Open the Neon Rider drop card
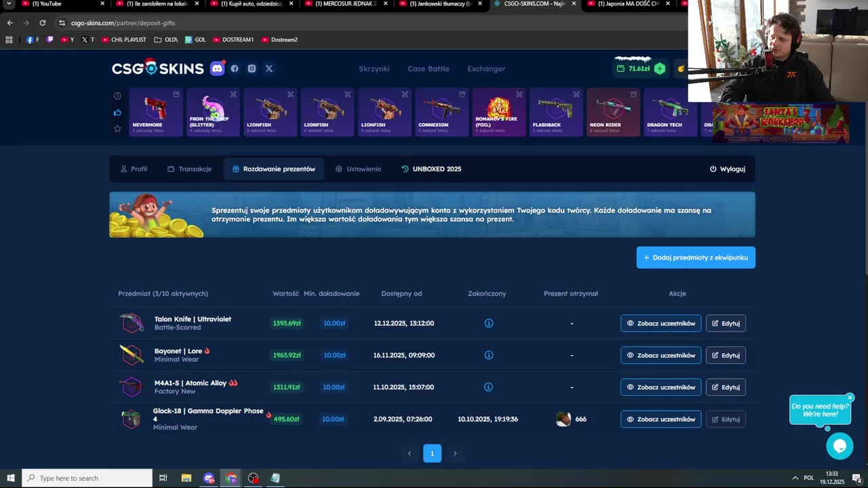Viewport: 868px width, 488px height. [613, 112]
